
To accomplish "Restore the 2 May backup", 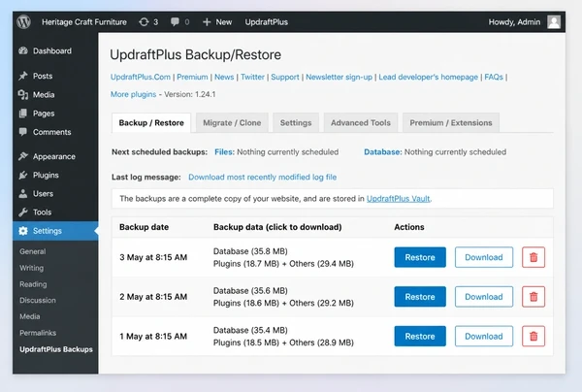I will [x=420, y=297].
